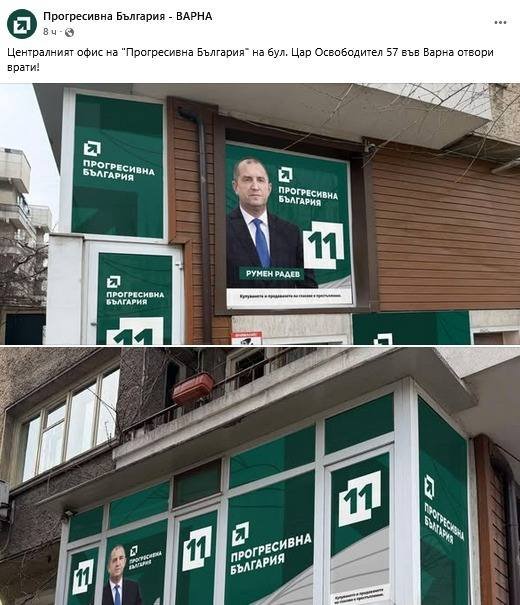Click the РУМЕН РАДЕВ name label on the poster
This screenshot has width=520, height=605.
[272, 274]
